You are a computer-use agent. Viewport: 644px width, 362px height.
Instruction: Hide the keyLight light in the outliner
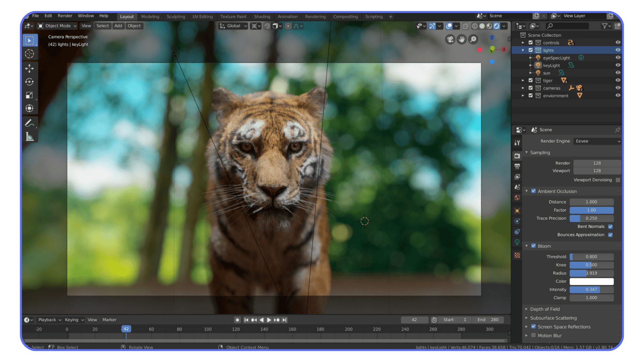point(618,65)
